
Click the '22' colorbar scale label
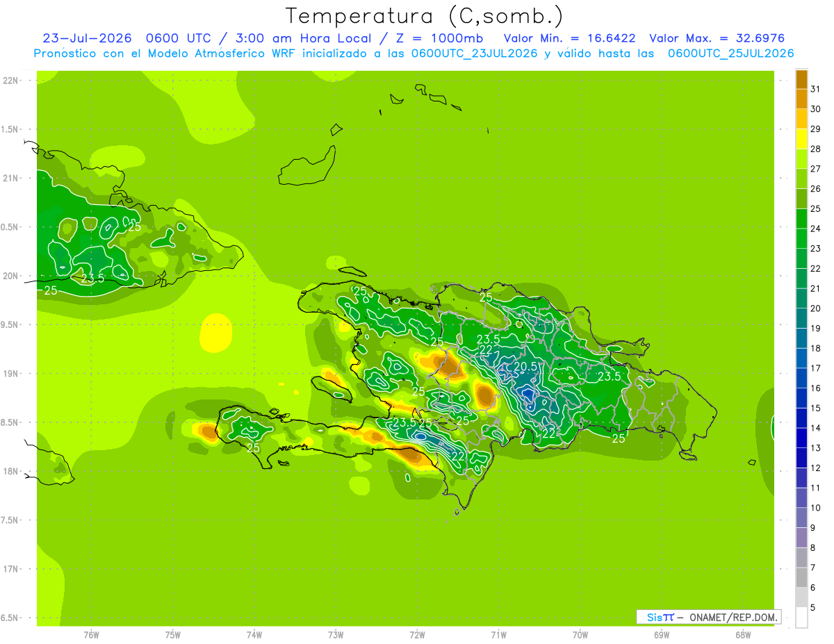point(815,268)
